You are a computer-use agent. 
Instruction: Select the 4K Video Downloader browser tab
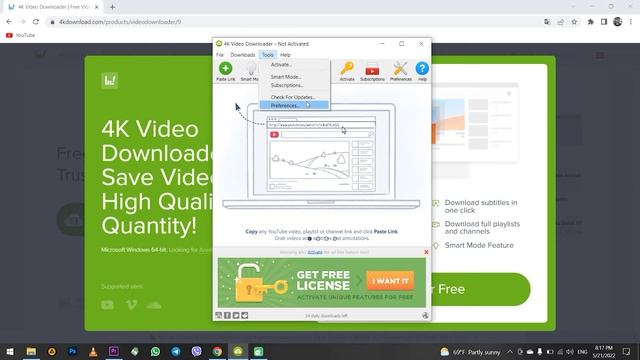53,7
